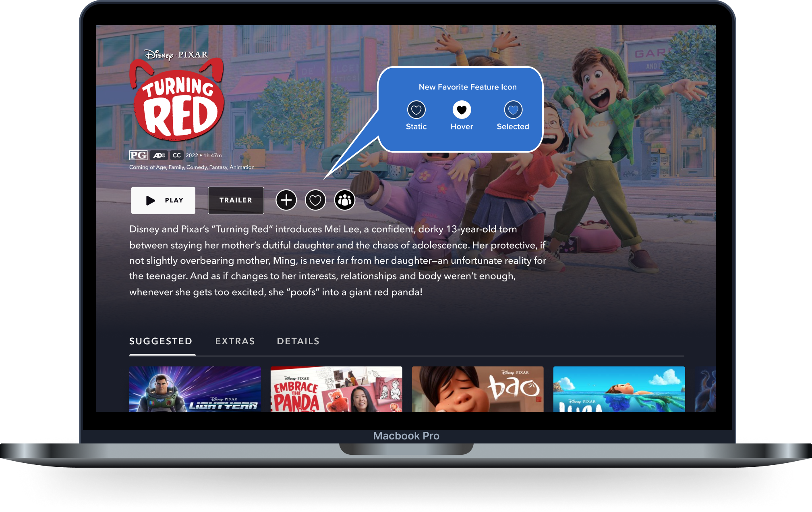Open the Bao short film thumbnail
Image resolution: width=812 pixels, height=512 pixels.
click(x=478, y=389)
